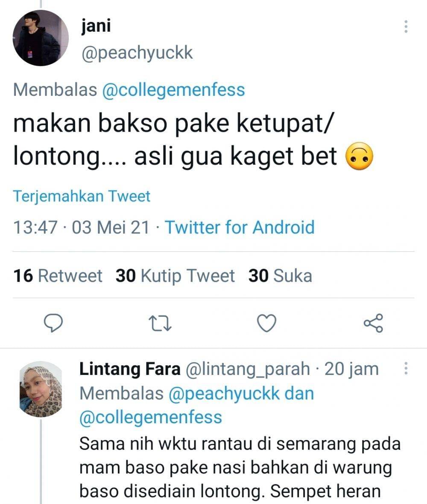Click the Twitter for Android source link
The image size is (427, 504).
click(240, 227)
